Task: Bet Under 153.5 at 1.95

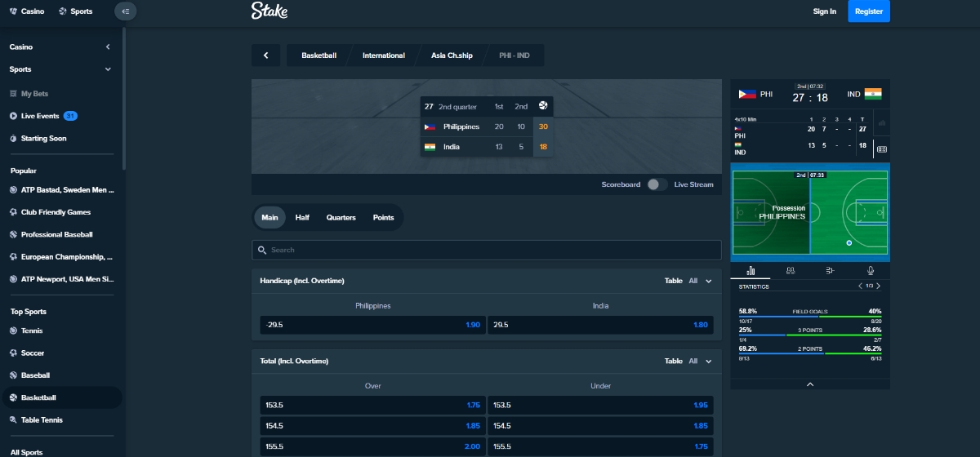Action: click(x=600, y=405)
